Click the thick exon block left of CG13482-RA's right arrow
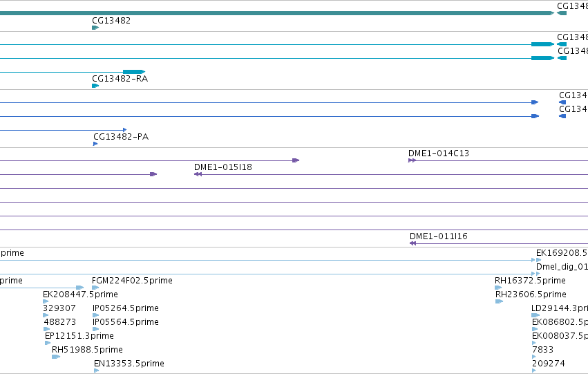Viewport: 588px width, 374px height. tap(134, 72)
